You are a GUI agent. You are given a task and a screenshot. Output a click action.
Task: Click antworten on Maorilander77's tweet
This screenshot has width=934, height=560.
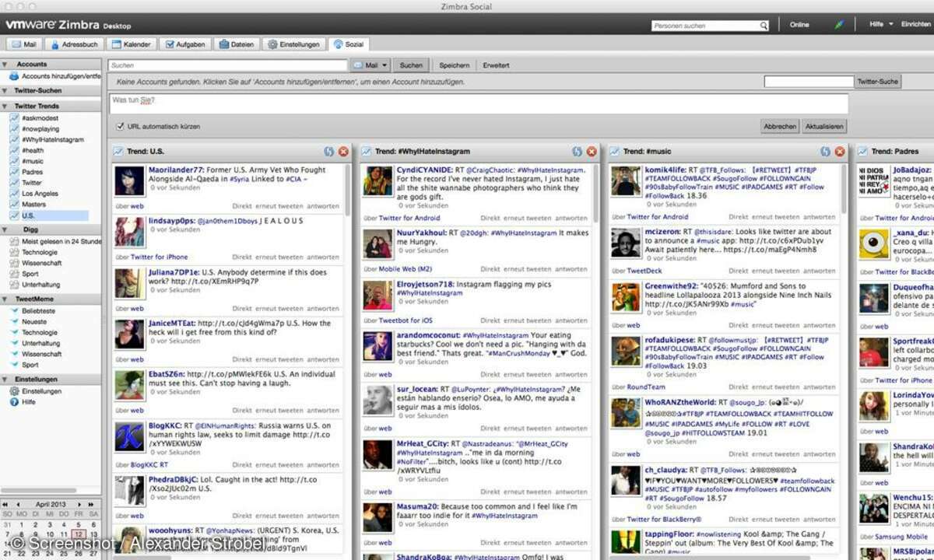(x=324, y=206)
